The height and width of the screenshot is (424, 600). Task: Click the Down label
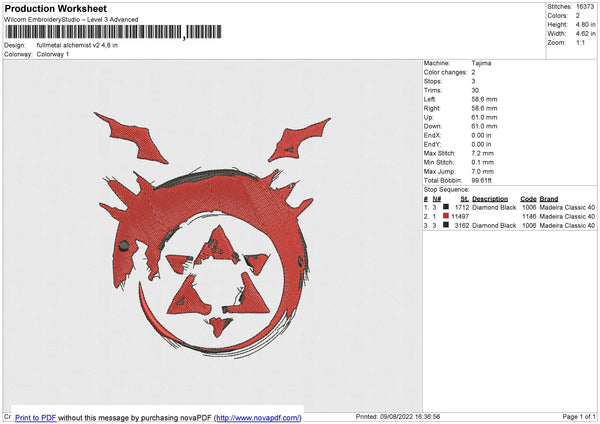(x=432, y=126)
